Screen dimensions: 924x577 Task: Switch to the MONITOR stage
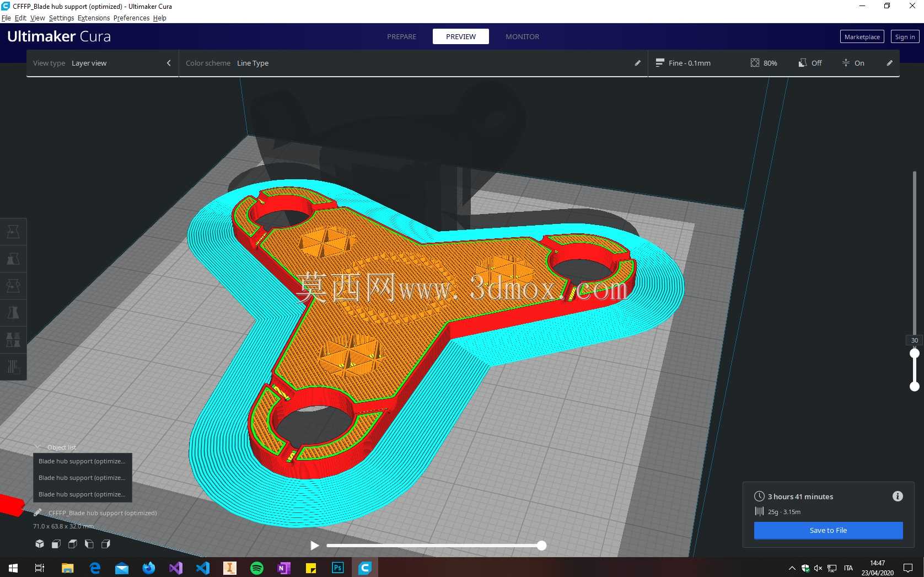tap(522, 36)
